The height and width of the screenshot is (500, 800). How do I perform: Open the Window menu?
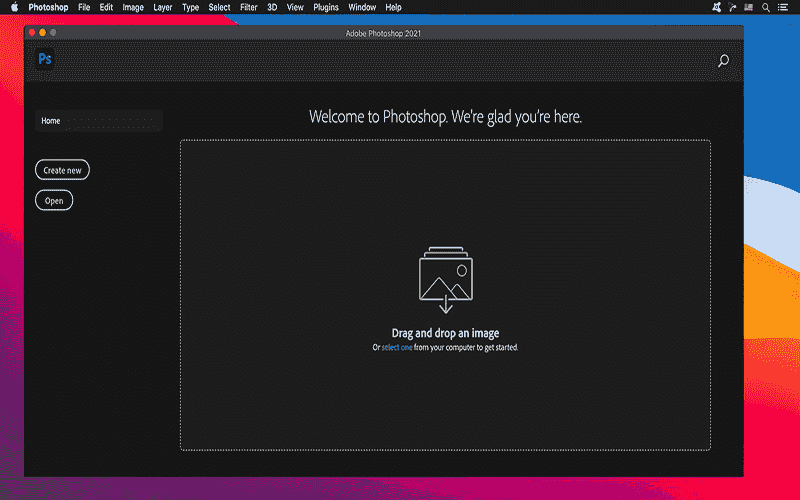pos(362,7)
